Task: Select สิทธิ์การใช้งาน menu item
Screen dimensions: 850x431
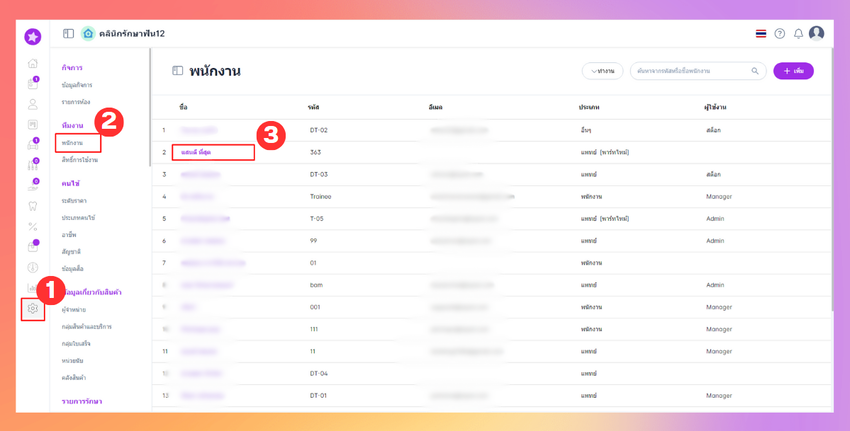Action: pos(80,160)
